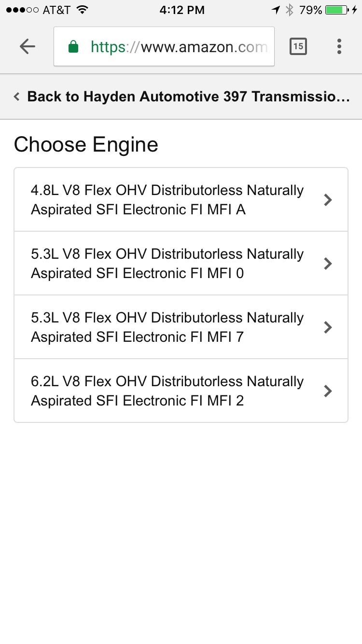
Task: Expand the 5.3L V8 MFI 7 chevron
Action: [x=328, y=327]
